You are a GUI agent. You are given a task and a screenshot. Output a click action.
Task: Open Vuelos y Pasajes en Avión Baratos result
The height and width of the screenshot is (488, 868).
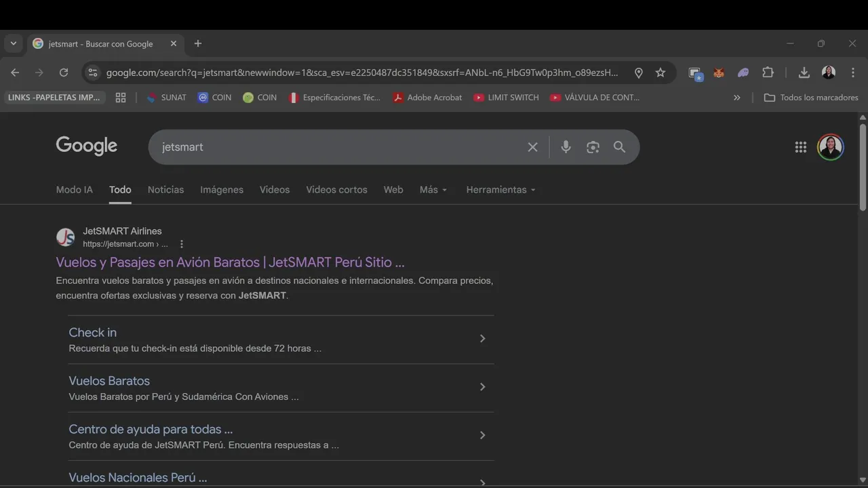pyautogui.click(x=230, y=262)
